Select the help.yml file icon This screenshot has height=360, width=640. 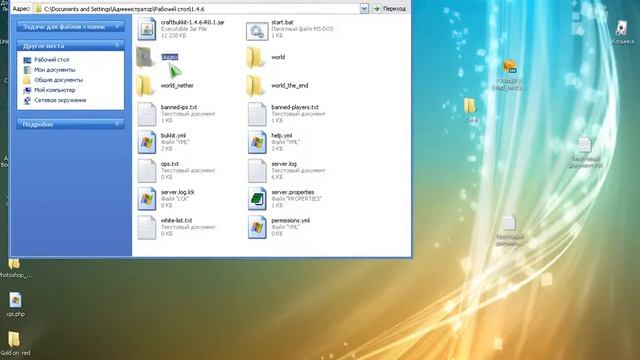click(x=257, y=142)
